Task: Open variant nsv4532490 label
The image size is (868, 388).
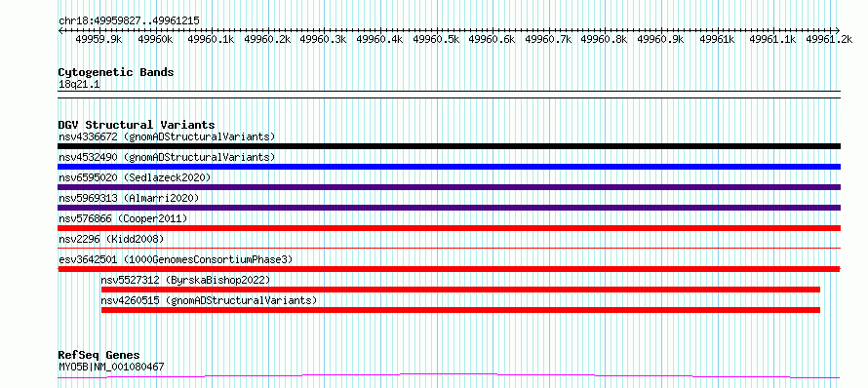Action: [167, 157]
